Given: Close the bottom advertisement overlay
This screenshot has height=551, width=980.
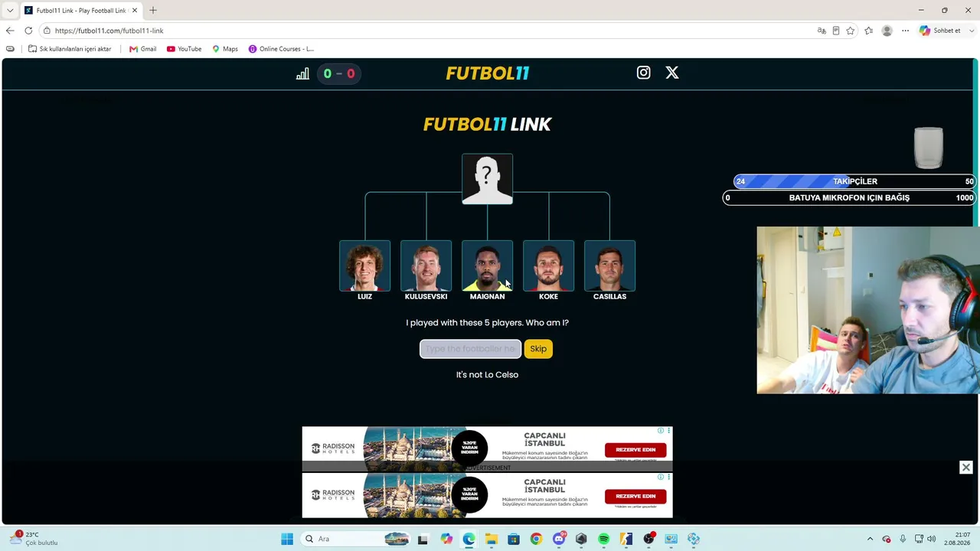Looking at the screenshot, I should coord(966,468).
